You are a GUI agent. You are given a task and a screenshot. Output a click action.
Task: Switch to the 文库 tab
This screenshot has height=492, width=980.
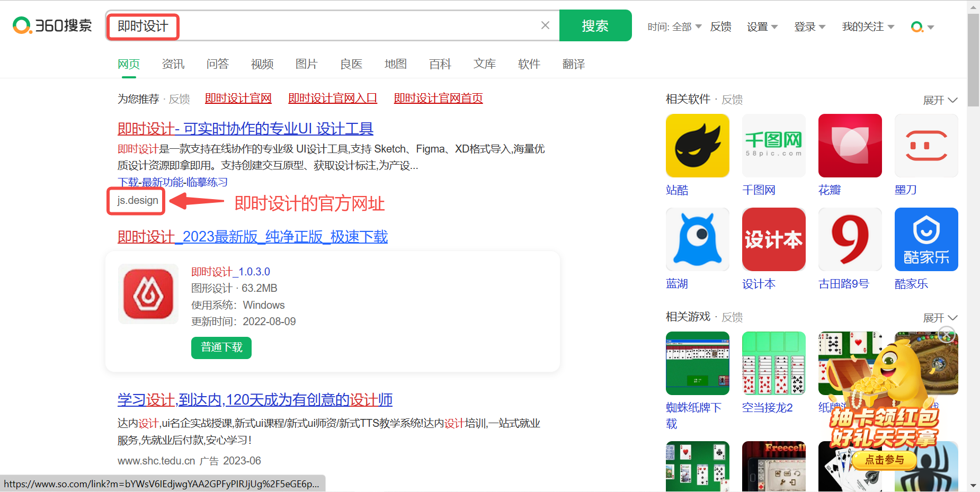[485, 64]
